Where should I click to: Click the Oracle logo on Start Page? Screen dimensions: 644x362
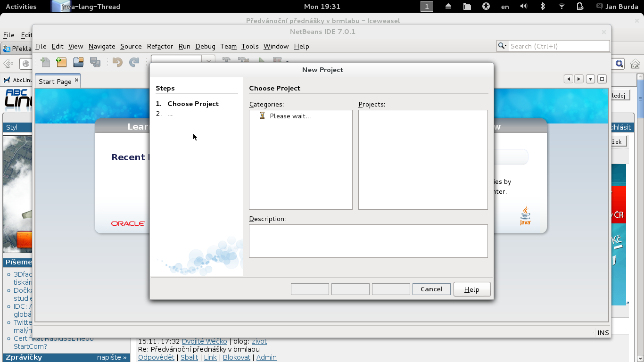(128, 223)
